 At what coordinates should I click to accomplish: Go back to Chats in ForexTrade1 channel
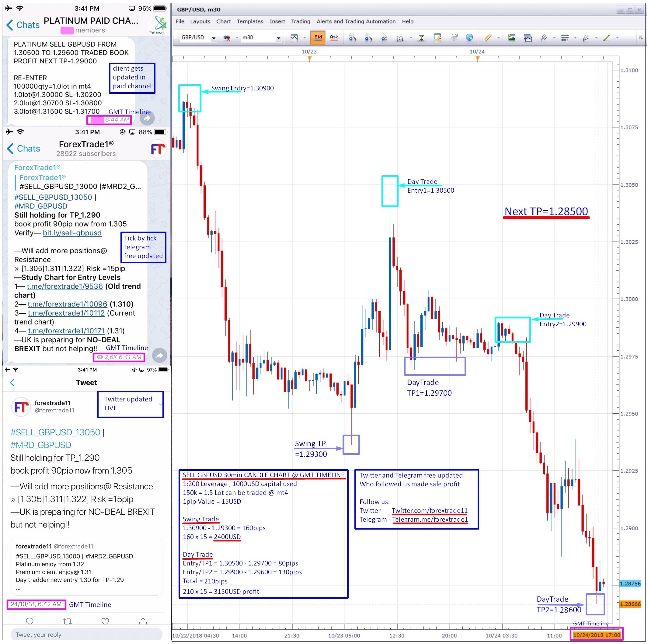(23, 148)
